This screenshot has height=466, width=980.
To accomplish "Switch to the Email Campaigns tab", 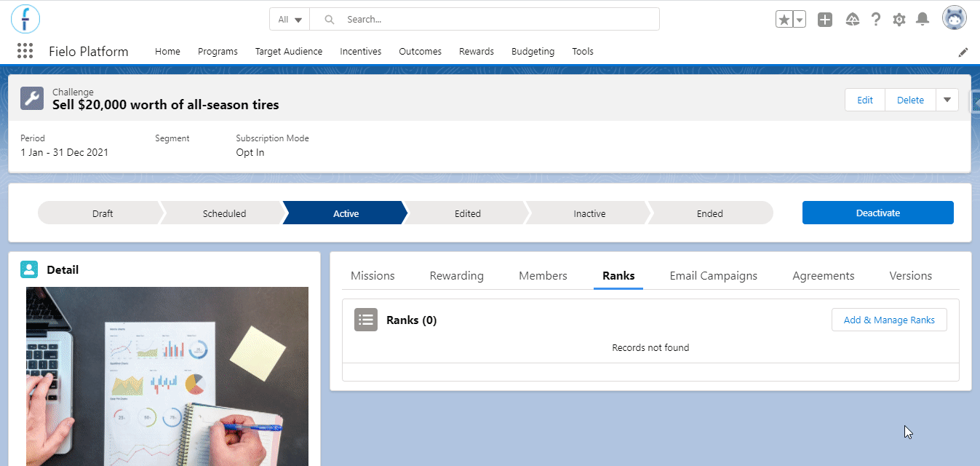I will pos(714,276).
